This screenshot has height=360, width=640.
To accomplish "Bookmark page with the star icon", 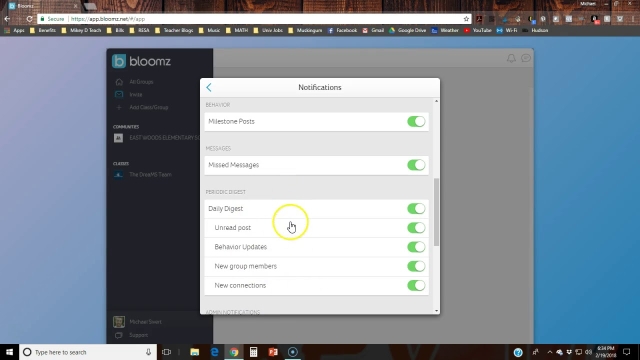I will point(466,19).
